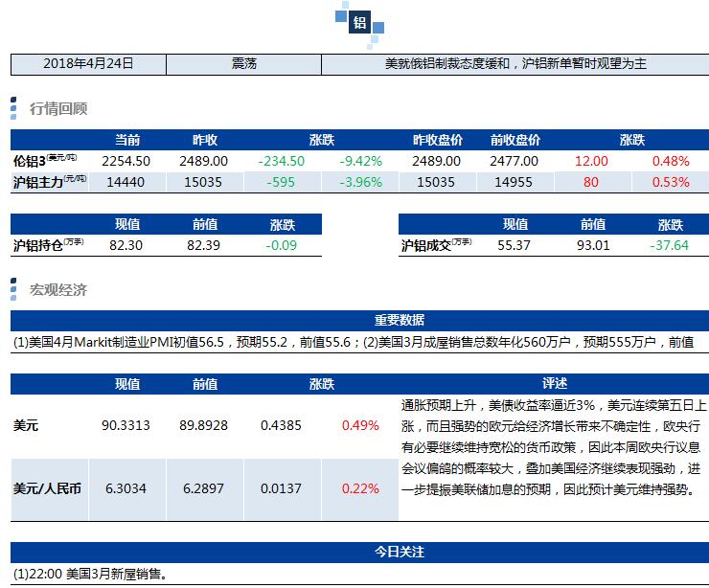This screenshot has height=588, width=709.
Task: Click 涨跌 header in 沪铝持仓 table
Action: pos(283,225)
